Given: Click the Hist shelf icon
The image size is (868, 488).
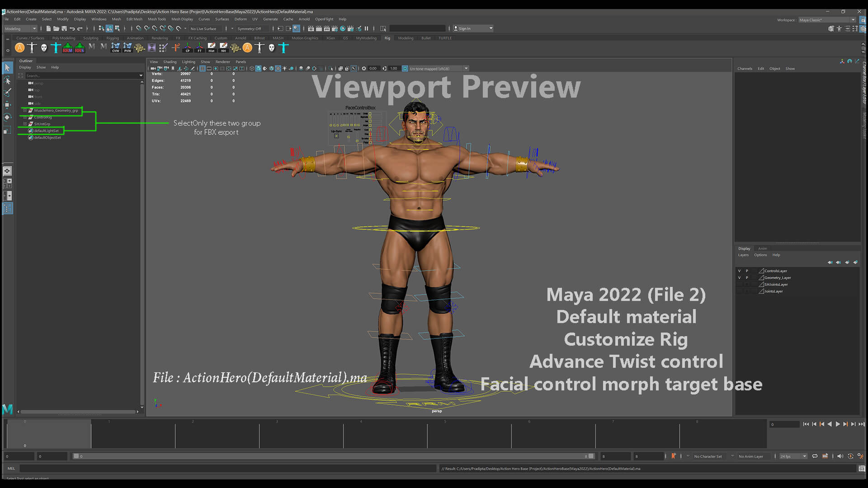Looking at the screenshot, I should point(212,47).
